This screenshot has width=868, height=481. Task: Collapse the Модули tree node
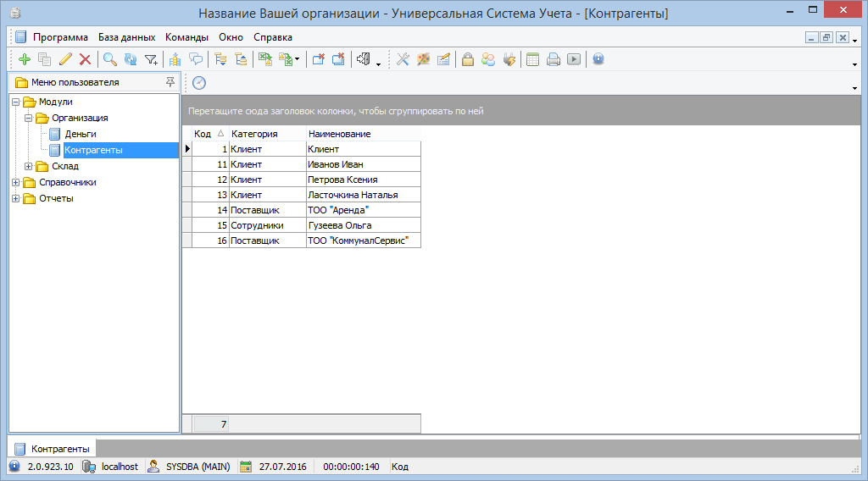click(16, 102)
